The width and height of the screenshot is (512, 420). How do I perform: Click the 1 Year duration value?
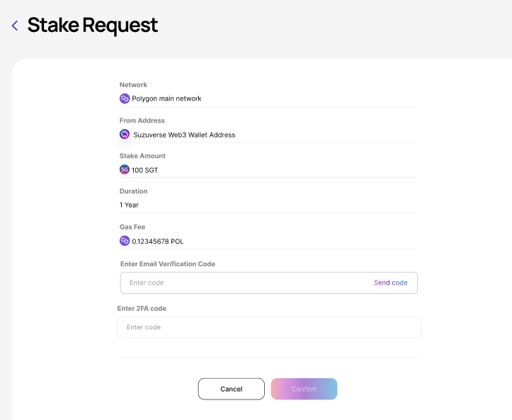point(129,205)
